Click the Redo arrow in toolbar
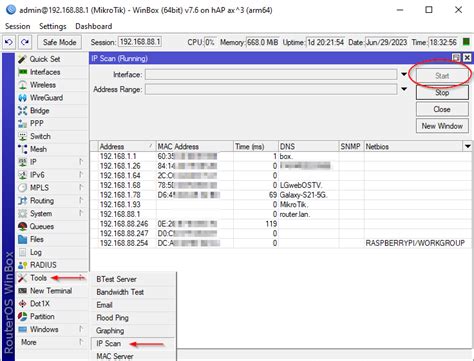The height and width of the screenshot is (361, 474). pos(25,42)
